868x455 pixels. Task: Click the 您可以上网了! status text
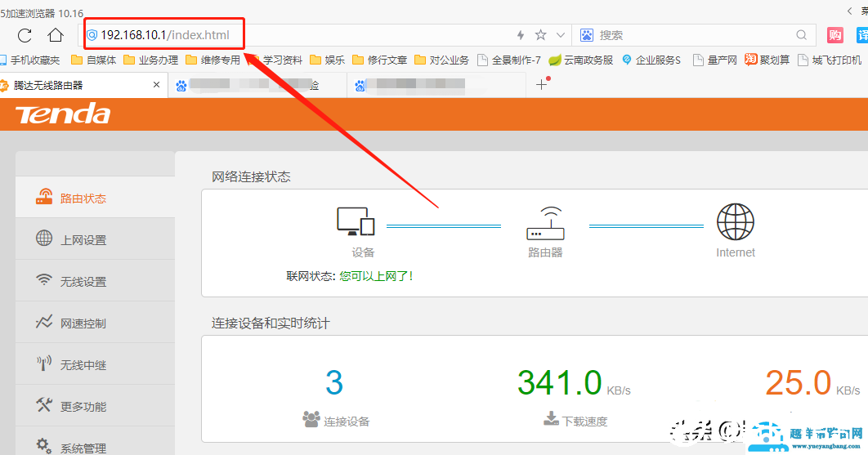click(x=377, y=275)
